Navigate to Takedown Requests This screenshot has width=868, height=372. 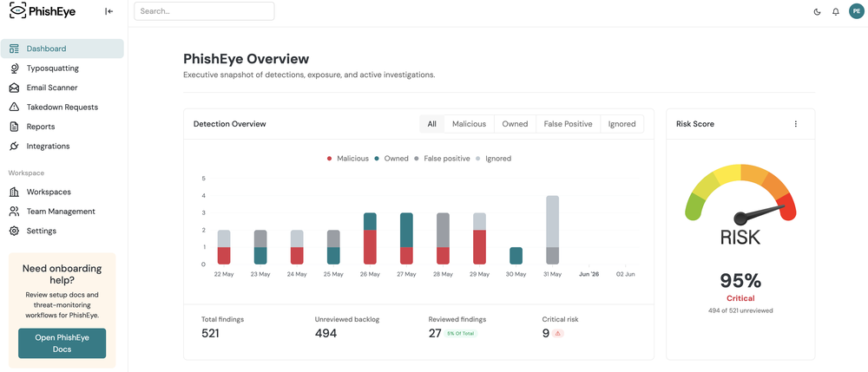(62, 108)
